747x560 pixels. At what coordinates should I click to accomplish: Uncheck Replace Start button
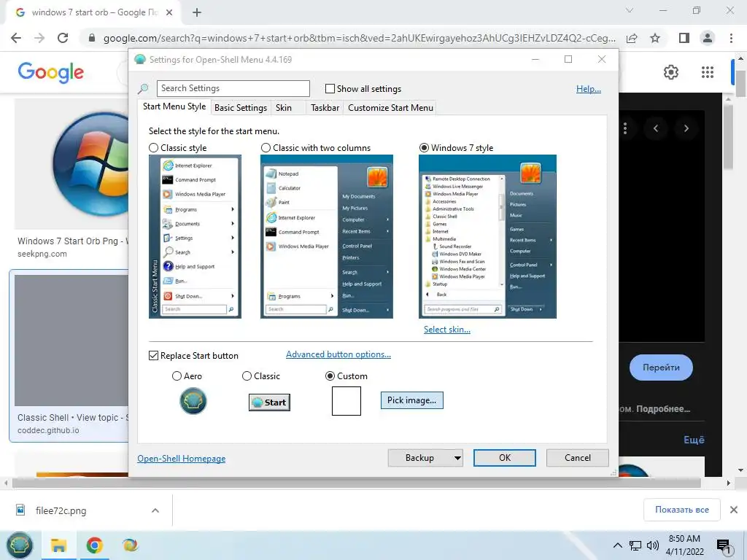click(153, 356)
